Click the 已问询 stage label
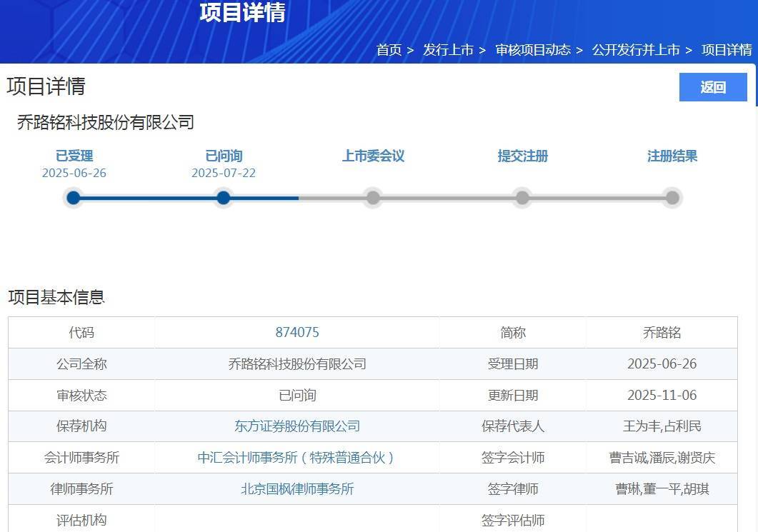 point(224,156)
